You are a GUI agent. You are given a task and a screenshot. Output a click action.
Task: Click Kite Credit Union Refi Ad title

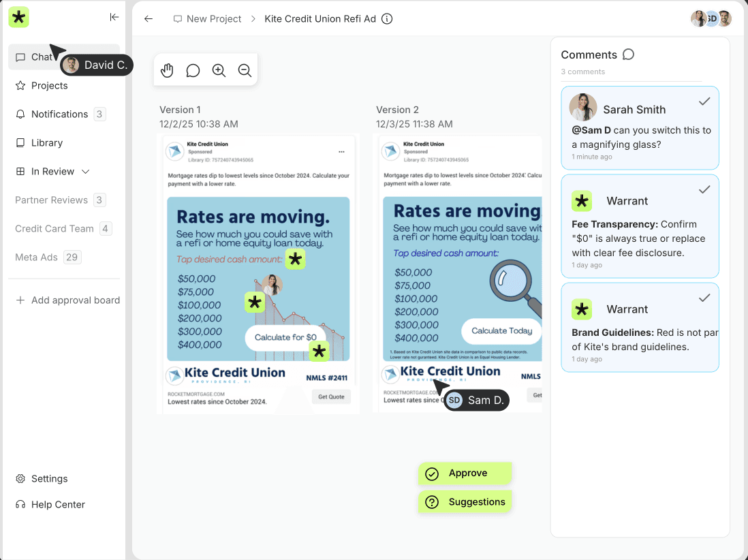(320, 18)
